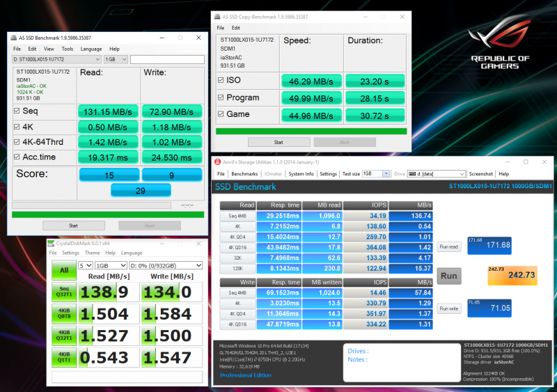
Task: Open the Settings menu in CrystalDiskMark
Action: 70,253
